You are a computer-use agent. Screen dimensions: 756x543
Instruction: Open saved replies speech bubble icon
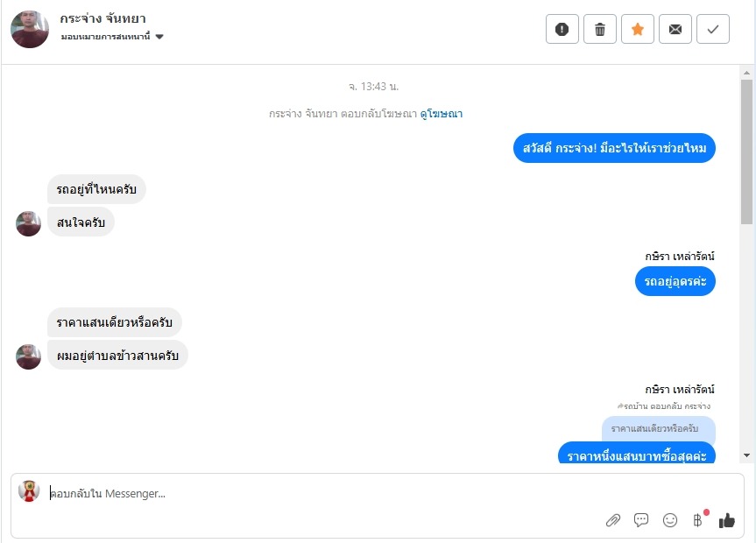coord(640,520)
